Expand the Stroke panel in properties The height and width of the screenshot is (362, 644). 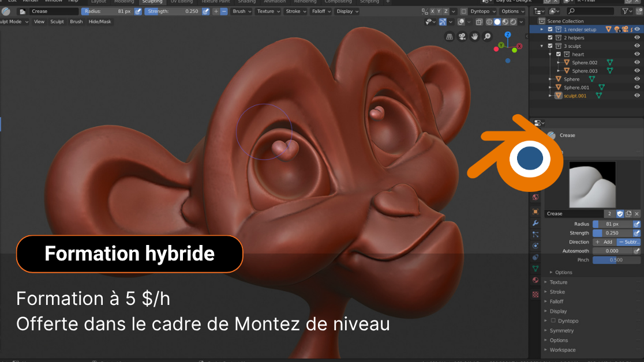point(557,292)
